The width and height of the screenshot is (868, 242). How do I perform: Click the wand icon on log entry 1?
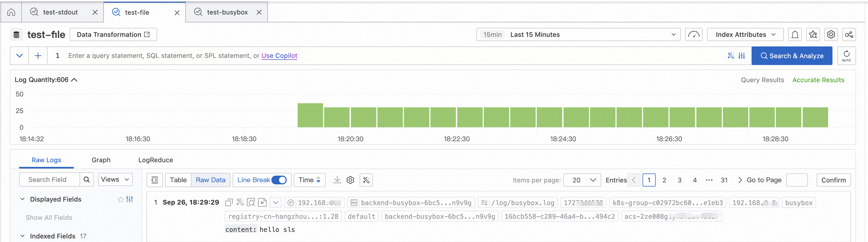pos(240,202)
